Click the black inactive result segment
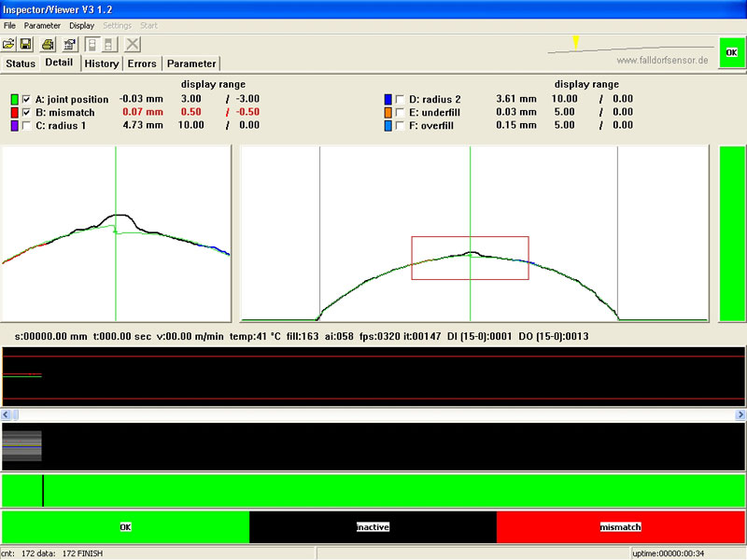 [x=373, y=527]
